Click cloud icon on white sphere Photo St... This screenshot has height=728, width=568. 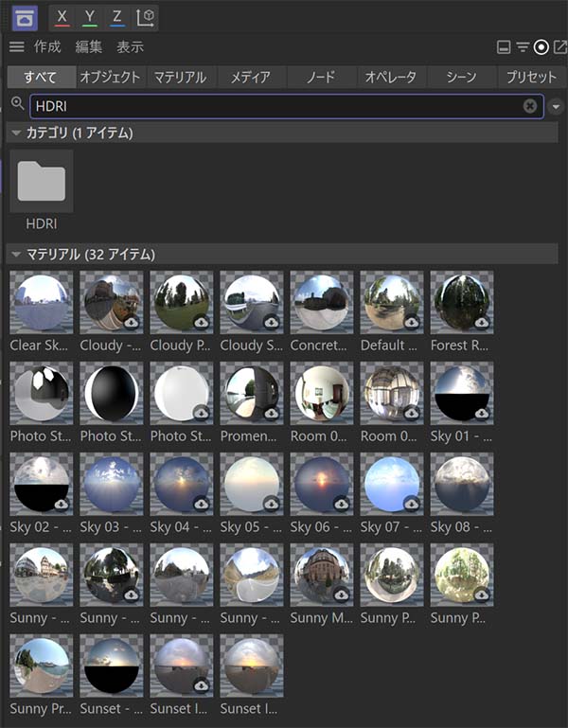click(x=202, y=413)
